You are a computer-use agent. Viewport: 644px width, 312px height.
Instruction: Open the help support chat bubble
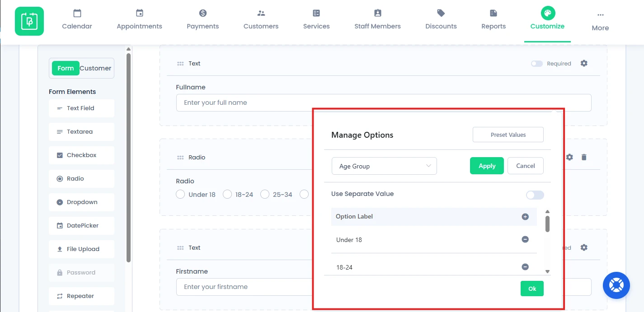pyautogui.click(x=616, y=285)
